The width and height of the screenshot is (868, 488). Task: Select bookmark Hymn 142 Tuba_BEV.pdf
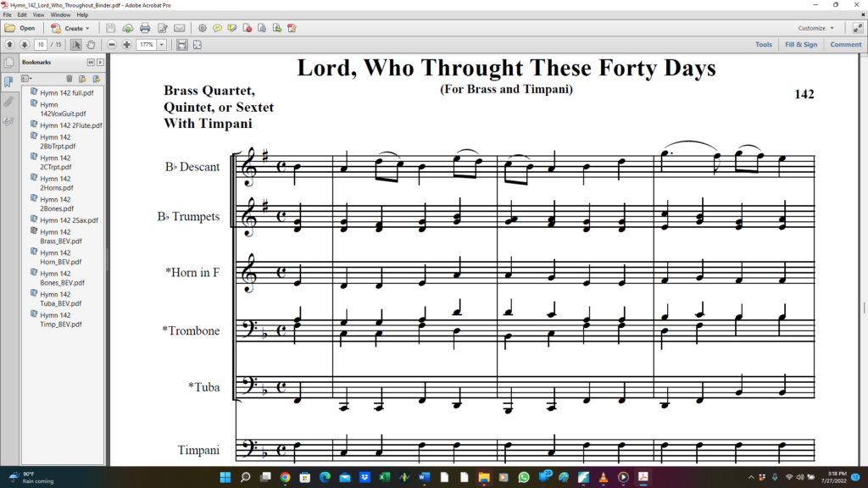click(x=60, y=299)
